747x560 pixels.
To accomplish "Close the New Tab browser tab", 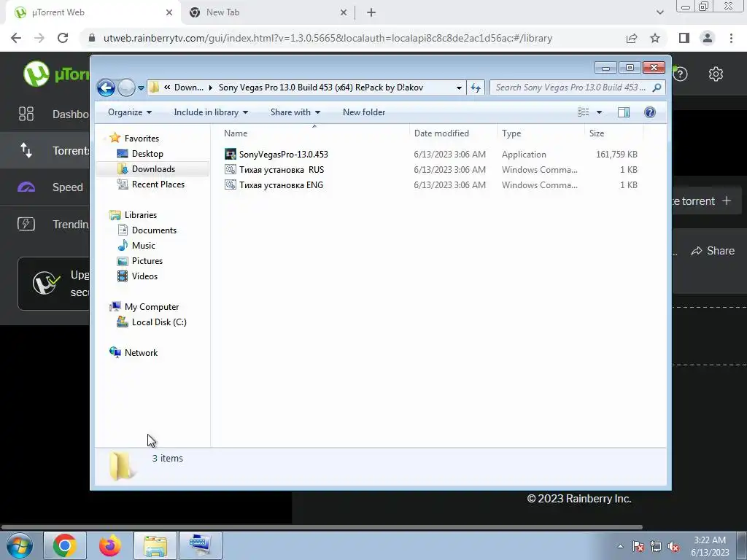I will pyautogui.click(x=344, y=12).
